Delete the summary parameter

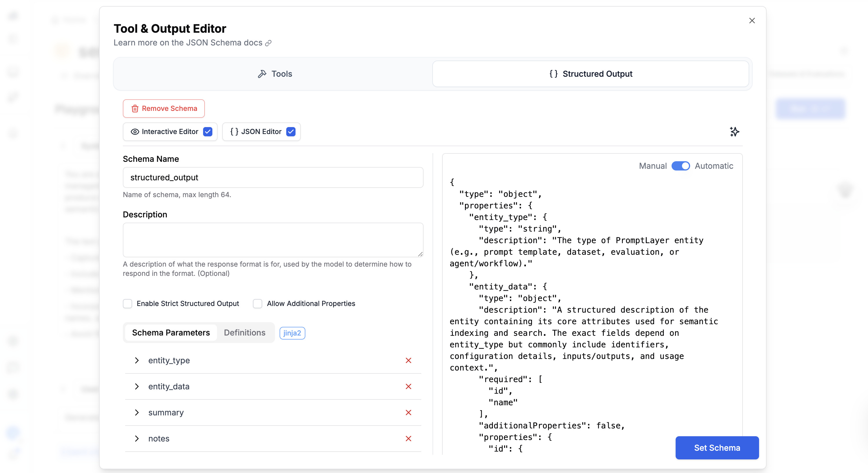tap(409, 412)
